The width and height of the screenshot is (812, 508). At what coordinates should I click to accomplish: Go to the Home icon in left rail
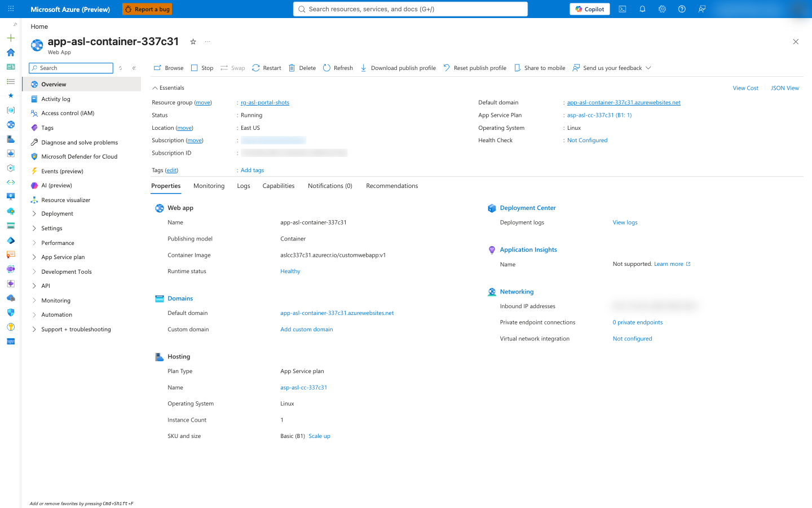[11, 52]
